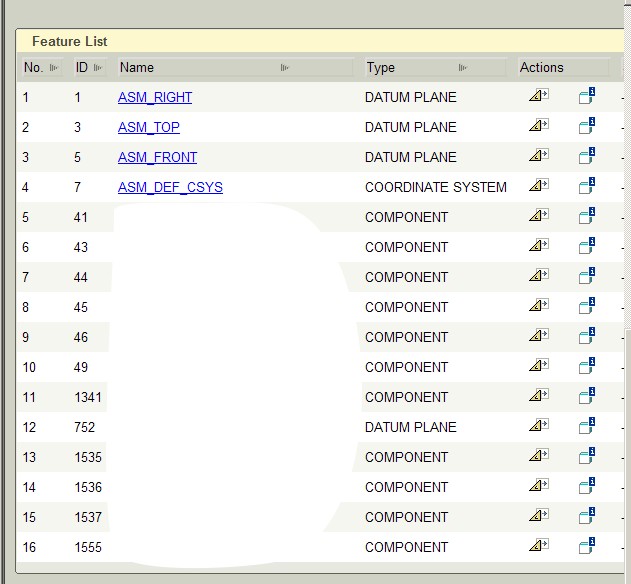Highlight component ID 43 with yellow icon
Screen dimensions: 631x584
coord(538,246)
